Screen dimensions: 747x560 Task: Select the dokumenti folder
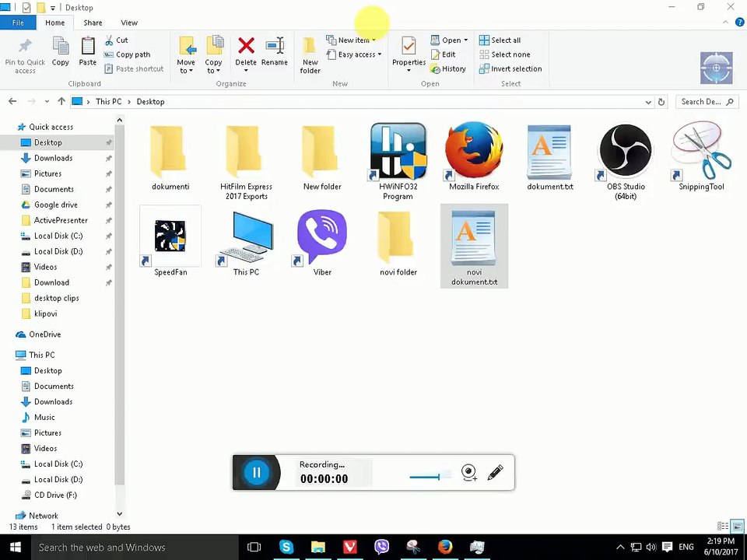point(170,158)
